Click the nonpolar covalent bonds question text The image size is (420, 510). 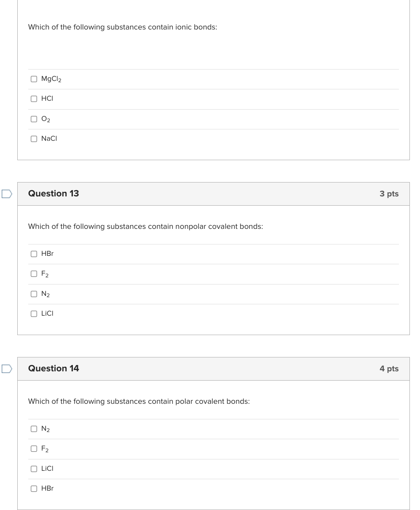pyautogui.click(x=145, y=226)
